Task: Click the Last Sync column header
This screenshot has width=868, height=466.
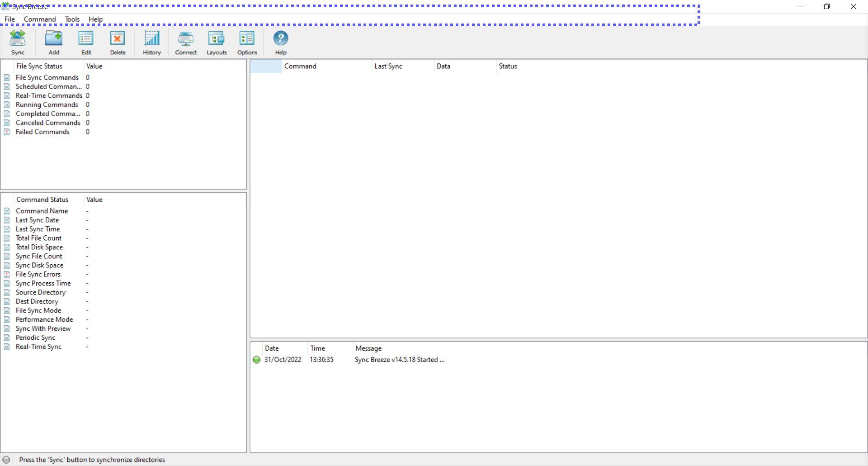Action: click(403, 66)
